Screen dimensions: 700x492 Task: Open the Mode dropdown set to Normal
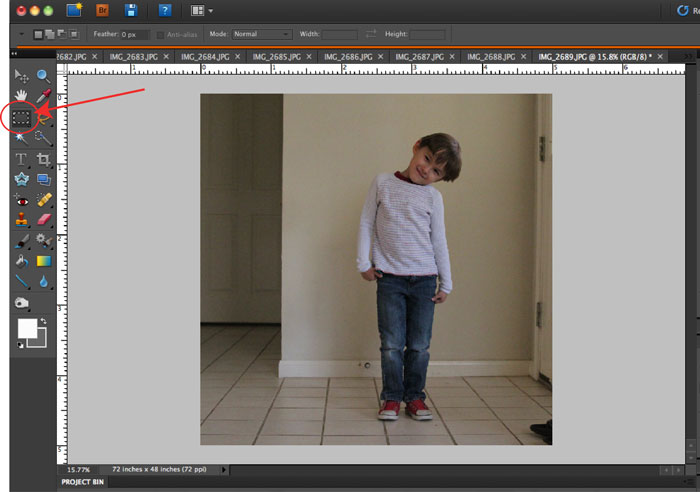click(262, 34)
